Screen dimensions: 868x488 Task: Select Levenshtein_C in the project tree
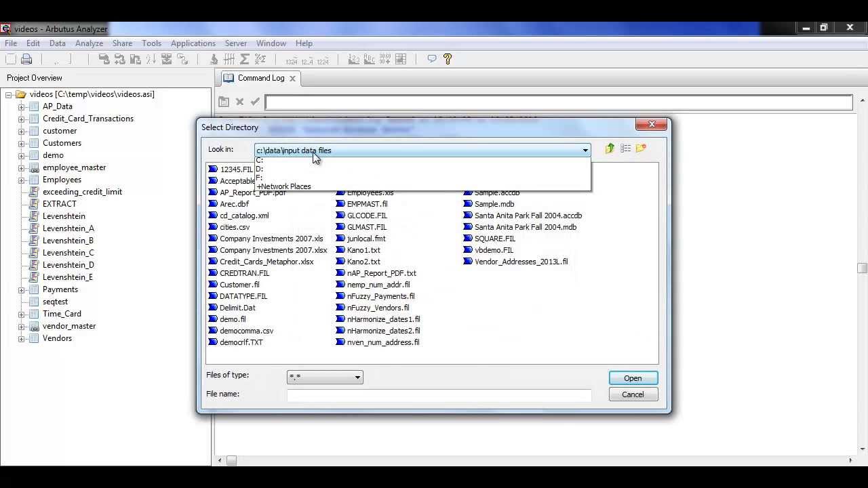point(68,253)
